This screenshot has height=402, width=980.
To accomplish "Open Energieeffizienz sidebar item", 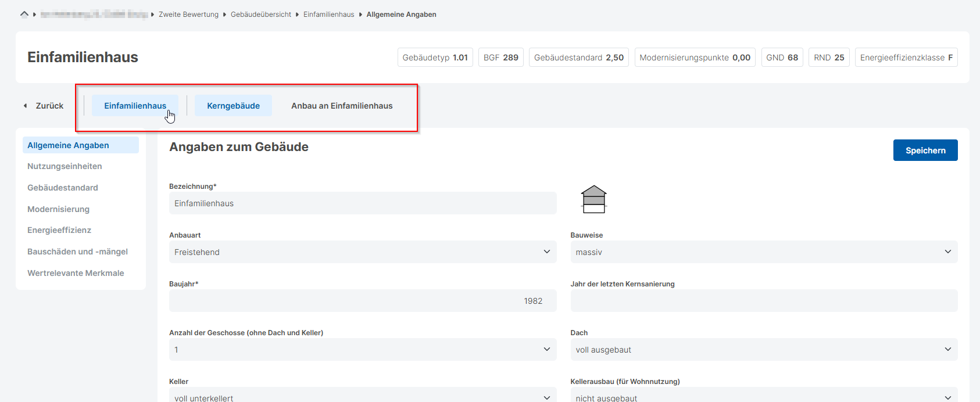I will pyautogui.click(x=59, y=230).
